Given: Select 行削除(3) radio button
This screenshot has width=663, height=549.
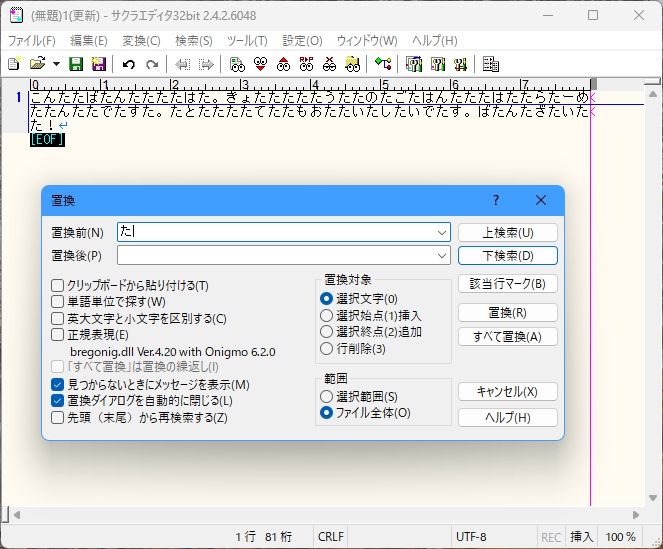Looking at the screenshot, I should [x=326, y=349].
